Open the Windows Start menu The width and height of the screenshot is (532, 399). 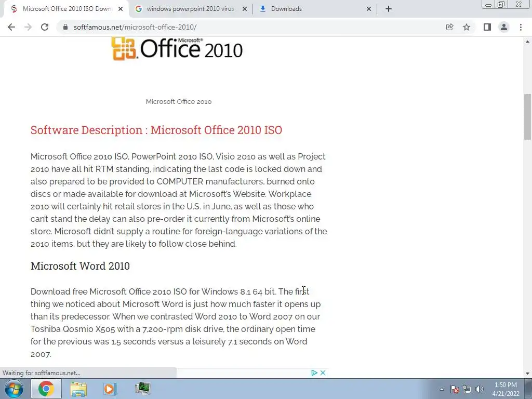(14, 389)
